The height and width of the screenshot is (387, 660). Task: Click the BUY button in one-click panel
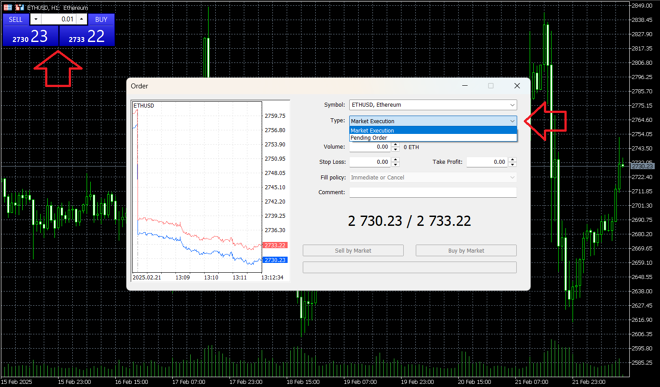[101, 19]
